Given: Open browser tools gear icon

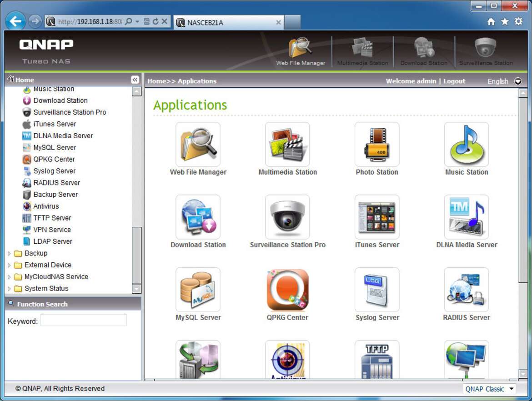Looking at the screenshot, I should pos(519,22).
